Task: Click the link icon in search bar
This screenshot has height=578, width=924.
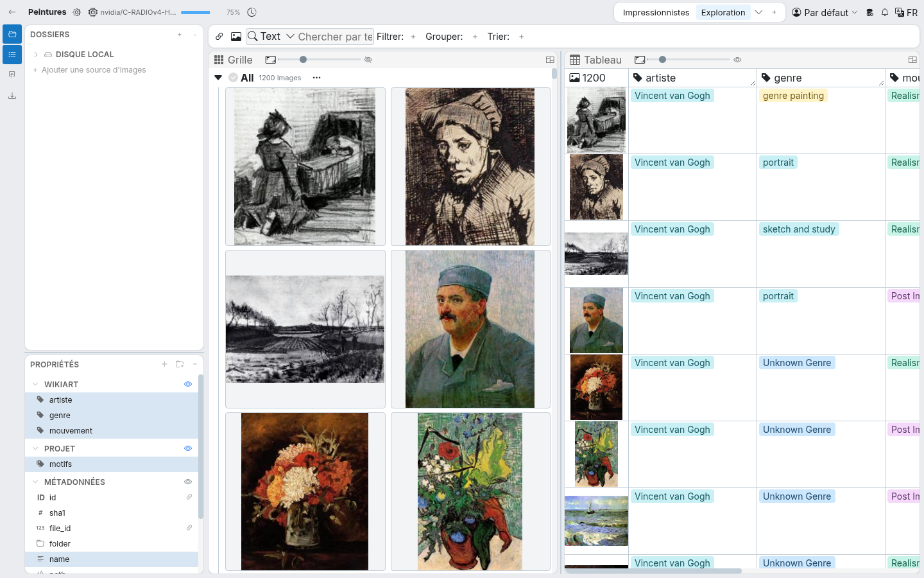Action: [x=219, y=37]
